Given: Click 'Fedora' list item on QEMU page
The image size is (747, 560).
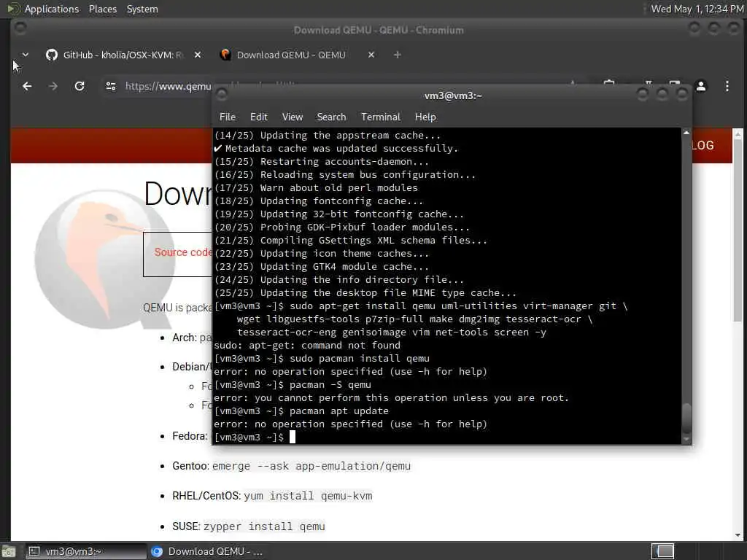Looking at the screenshot, I should (190, 436).
